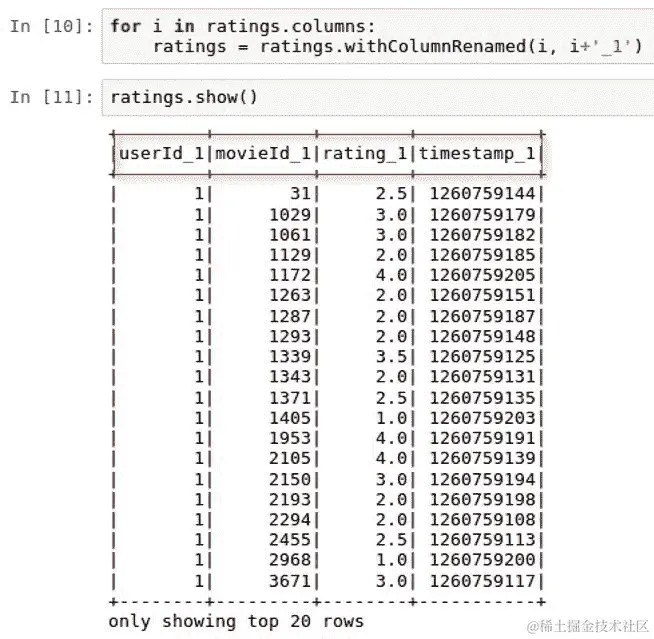Select timestamp 1260759148
654x639 pixels.
(483, 337)
